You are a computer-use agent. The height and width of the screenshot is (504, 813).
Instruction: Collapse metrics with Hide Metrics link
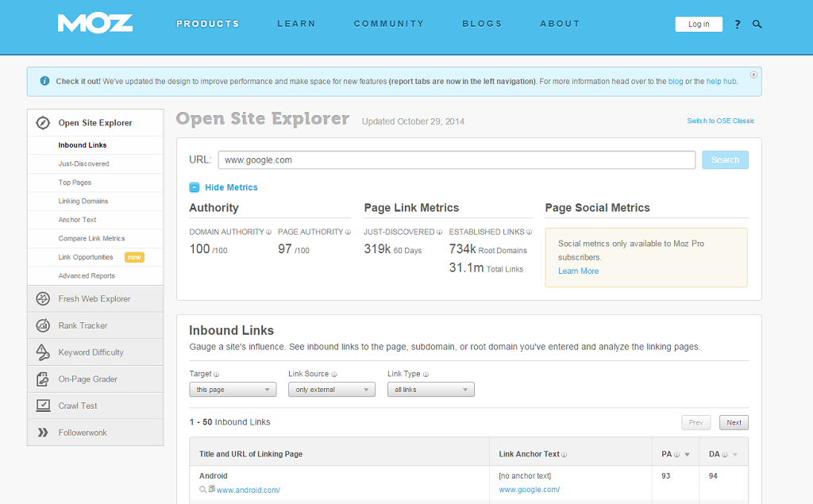tap(231, 187)
